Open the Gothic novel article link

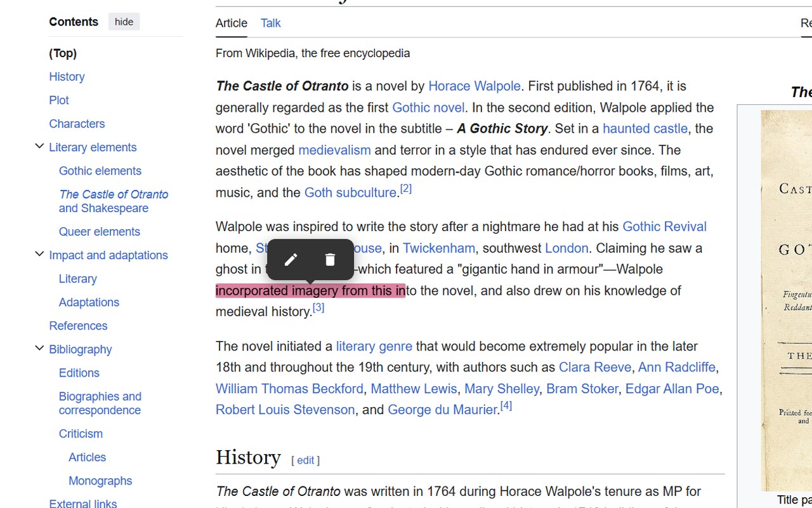pyautogui.click(x=428, y=107)
